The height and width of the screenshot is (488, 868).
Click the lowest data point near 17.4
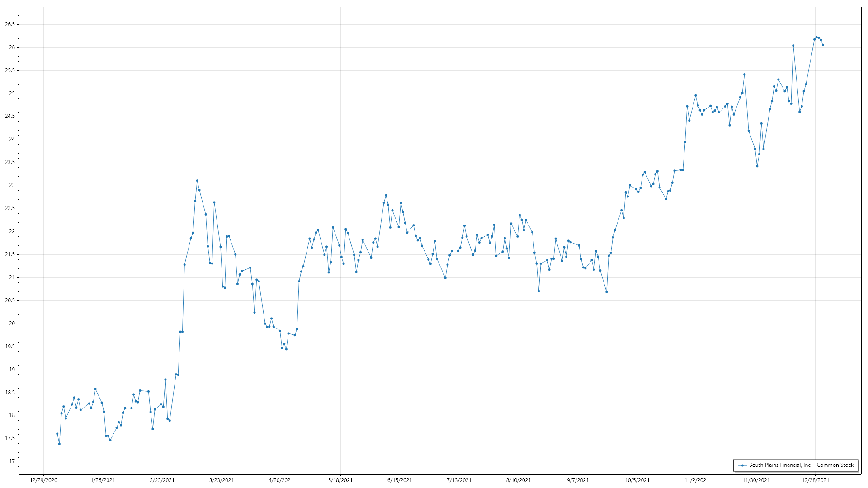point(59,444)
